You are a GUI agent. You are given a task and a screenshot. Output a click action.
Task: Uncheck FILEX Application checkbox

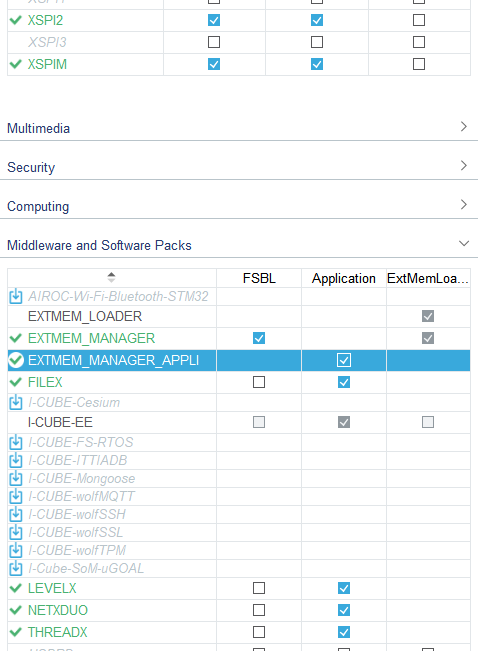coord(344,382)
